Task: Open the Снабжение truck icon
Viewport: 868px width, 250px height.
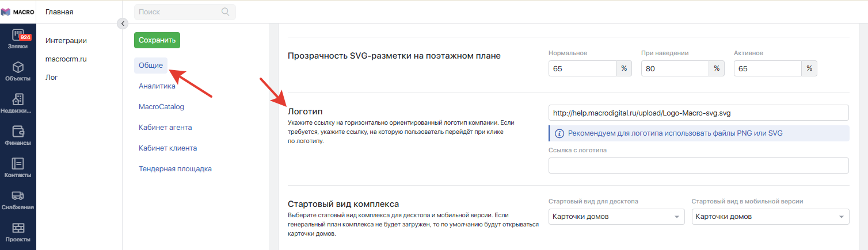Action: (18, 196)
